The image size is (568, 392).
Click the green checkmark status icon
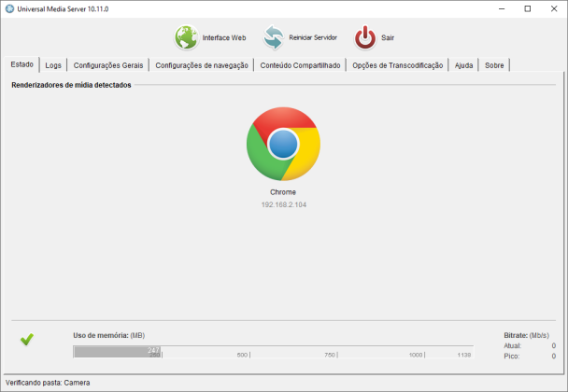click(x=27, y=339)
